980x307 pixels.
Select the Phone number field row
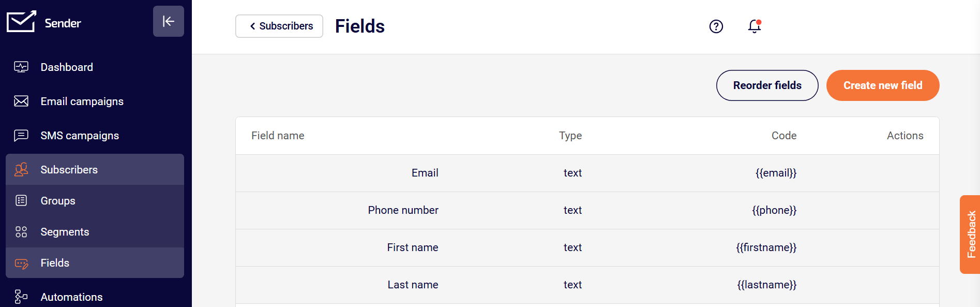pyautogui.click(x=403, y=210)
